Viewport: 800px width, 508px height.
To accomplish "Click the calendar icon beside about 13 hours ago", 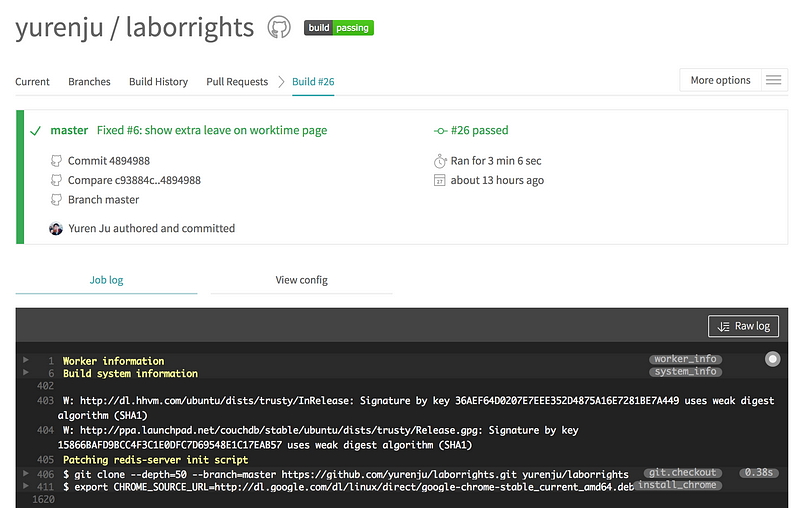I will (440, 181).
